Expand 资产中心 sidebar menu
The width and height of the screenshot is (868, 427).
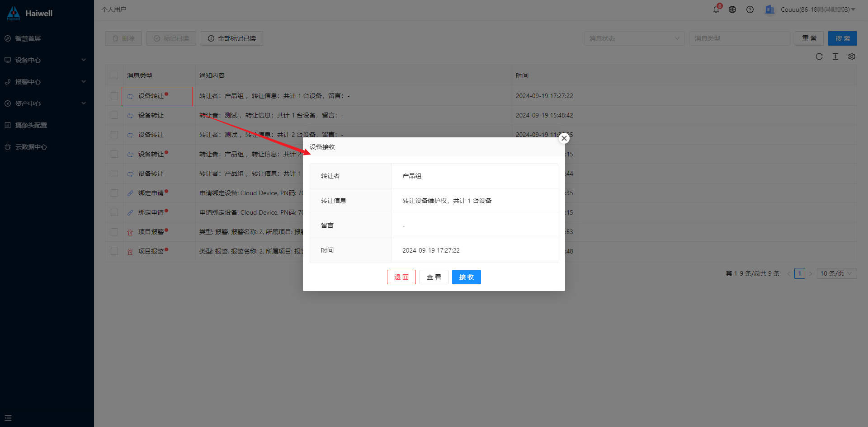(x=47, y=103)
